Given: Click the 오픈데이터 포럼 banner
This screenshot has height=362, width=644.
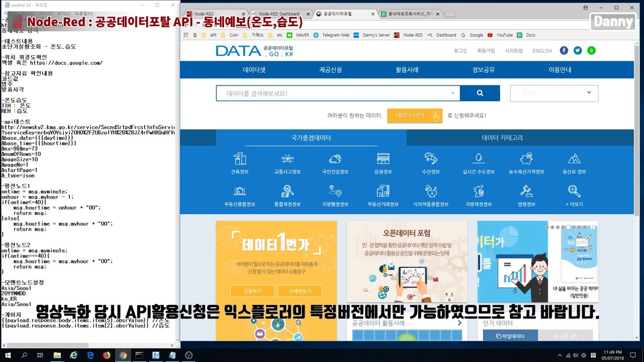Looking at the screenshot, I should [x=407, y=261].
